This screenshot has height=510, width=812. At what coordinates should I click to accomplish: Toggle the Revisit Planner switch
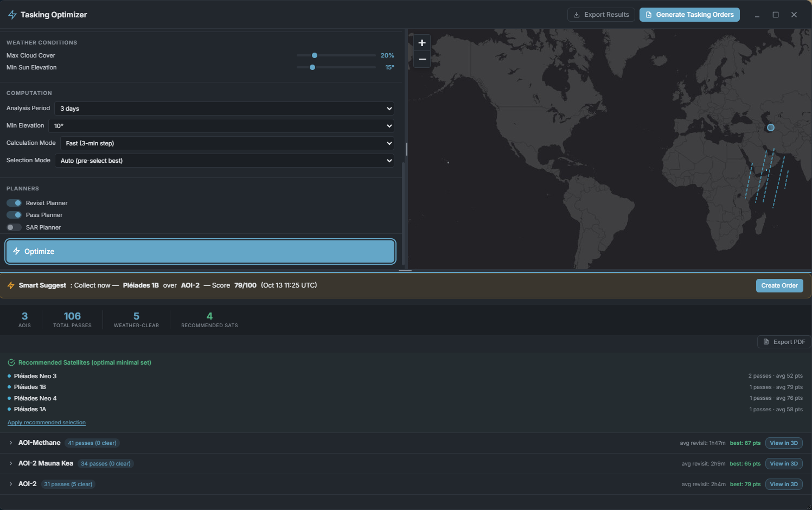pyautogui.click(x=14, y=203)
